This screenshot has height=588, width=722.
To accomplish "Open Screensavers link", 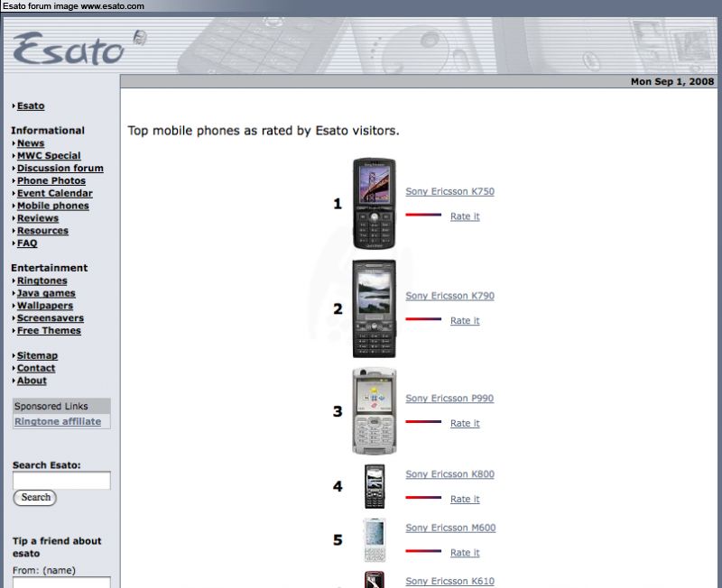I will 51,318.
